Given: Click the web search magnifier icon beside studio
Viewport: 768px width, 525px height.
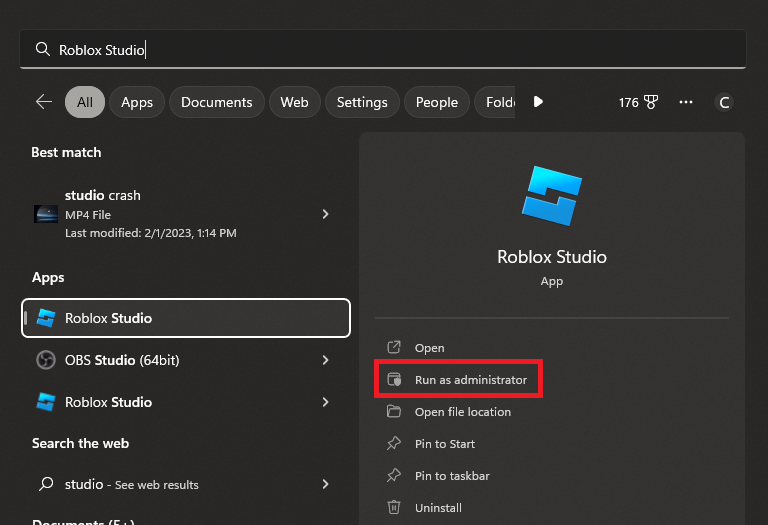Looking at the screenshot, I should point(46,484).
